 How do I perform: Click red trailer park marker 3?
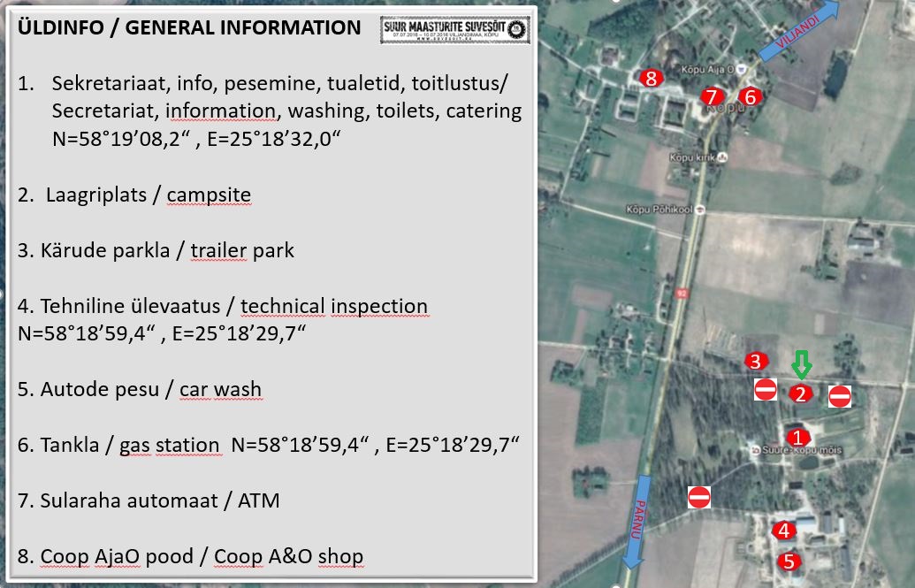(754, 361)
